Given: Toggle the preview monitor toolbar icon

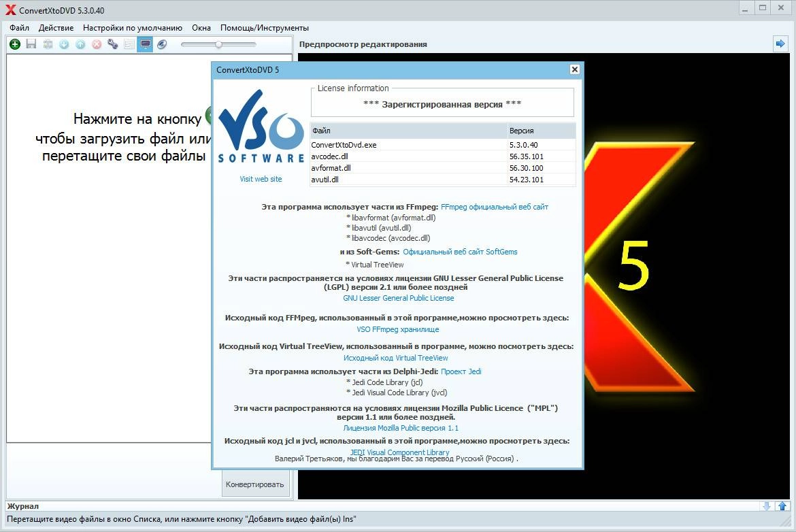Looking at the screenshot, I should coord(145,44).
